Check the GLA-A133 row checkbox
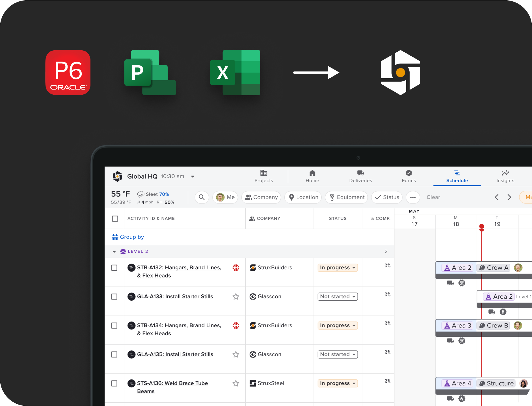The height and width of the screenshot is (406, 532). [x=114, y=297]
